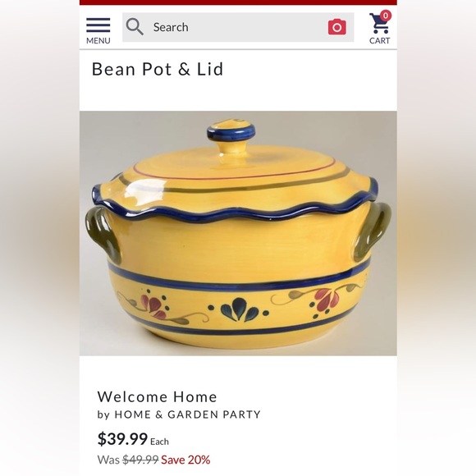Click the Each unit label beside price
The width and height of the screenshot is (476, 476).
coord(159,442)
